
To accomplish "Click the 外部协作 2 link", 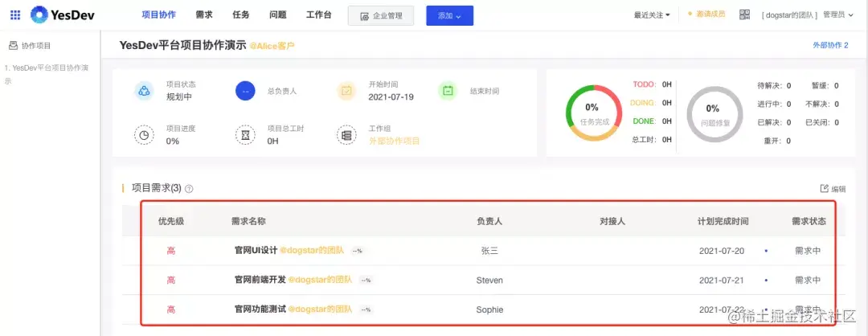I will point(830,45).
